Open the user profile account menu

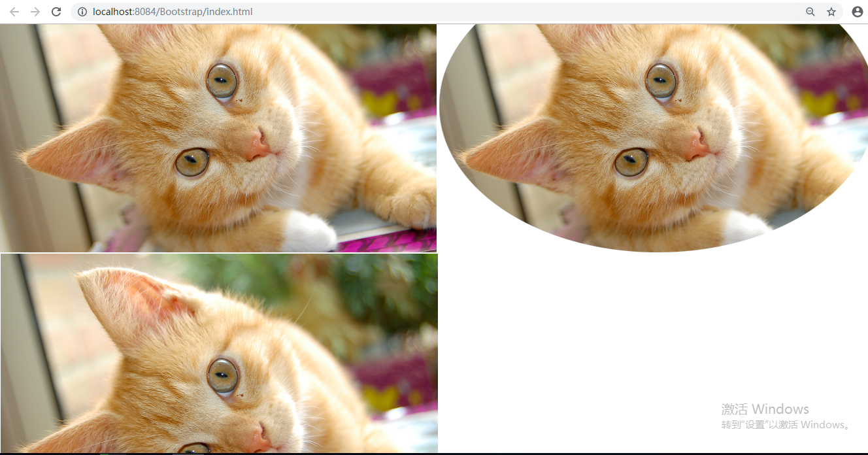tap(858, 12)
